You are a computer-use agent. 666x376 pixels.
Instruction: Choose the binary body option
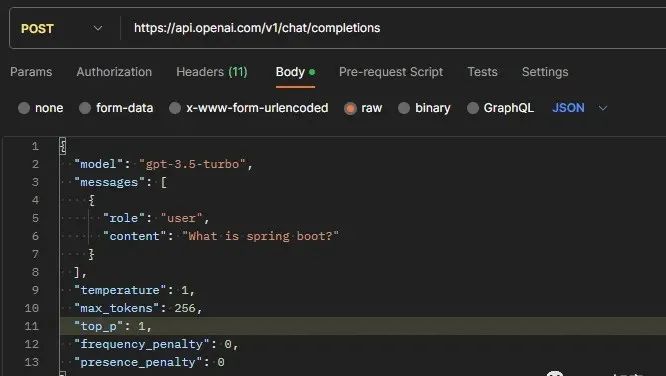pyautogui.click(x=404, y=108)
